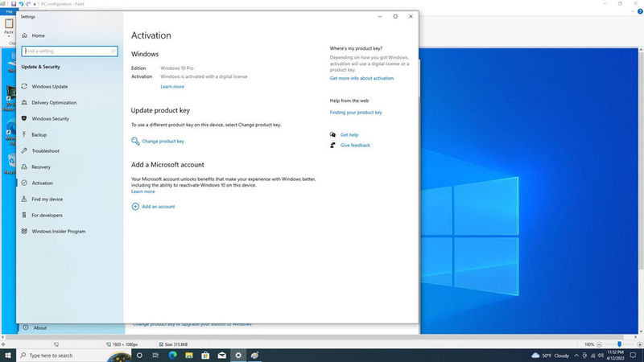Click Undo arrow in Paint title bar
644x362 pixels.
[x=21, y=4]
